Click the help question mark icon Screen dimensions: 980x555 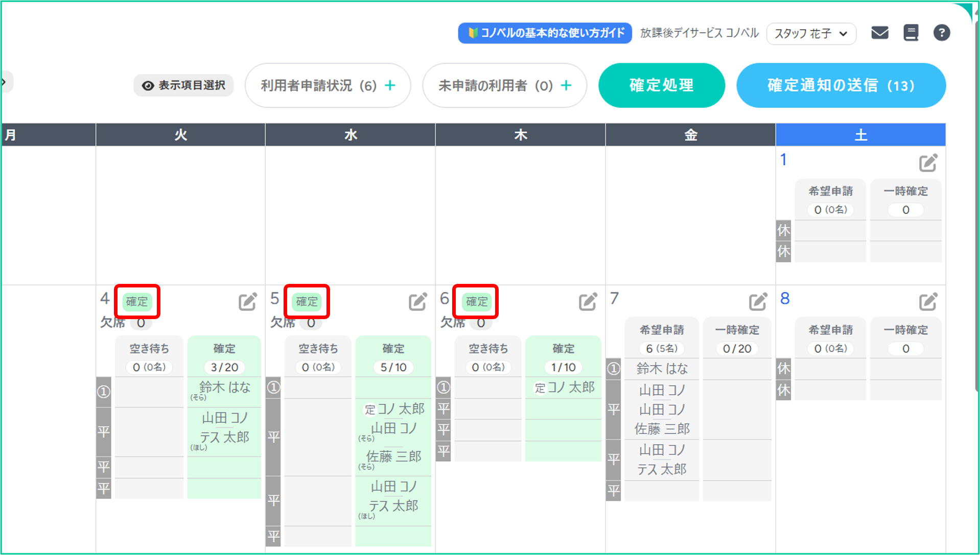coord(941,33)
